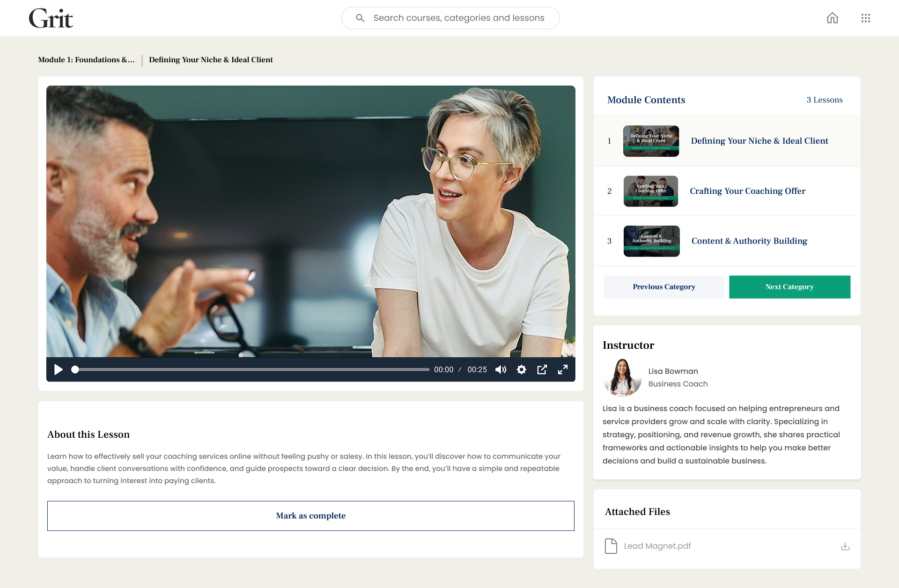Click the Grit logo
The height and width of the screenshot is (588, 899).
pos(51,19)
